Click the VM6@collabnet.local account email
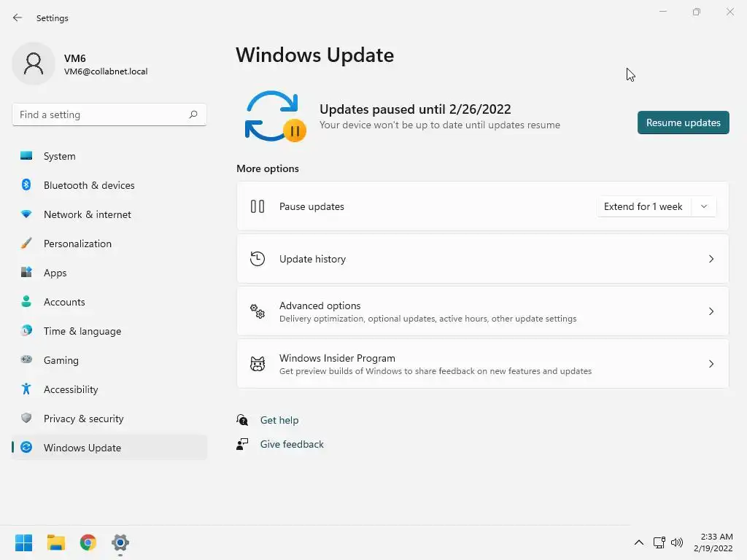Image resolution: width=747 pixels, height=560 pixels. (x=106, y=71)
